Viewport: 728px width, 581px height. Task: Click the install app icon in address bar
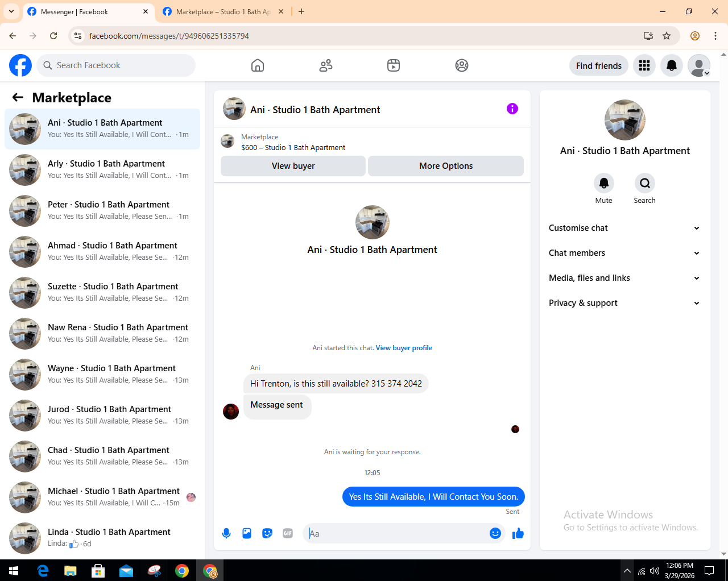(x=648, y=36)
